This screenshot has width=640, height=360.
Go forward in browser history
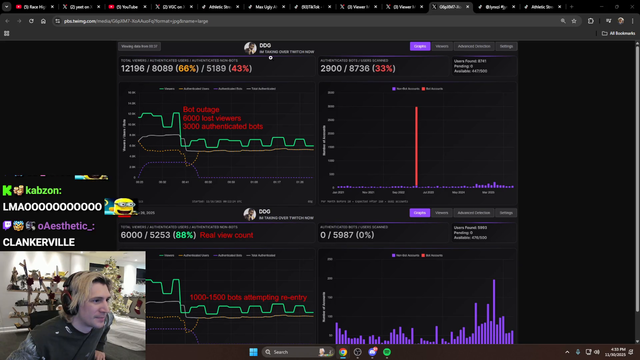coord(19,21)
